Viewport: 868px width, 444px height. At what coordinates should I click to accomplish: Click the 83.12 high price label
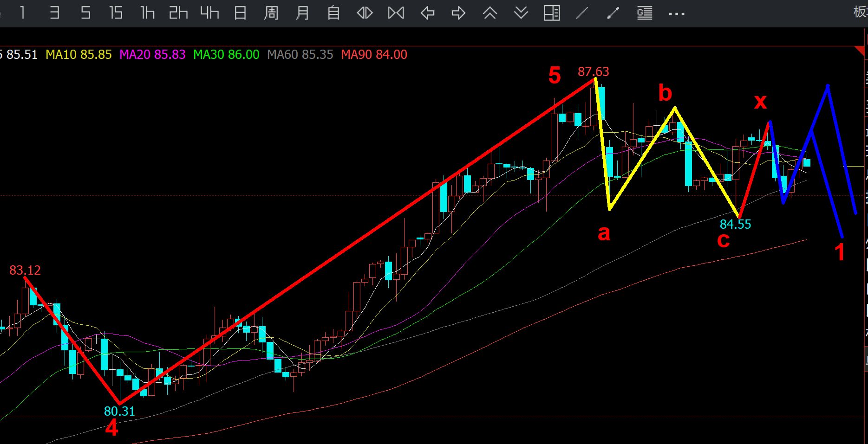pos(25,270)
